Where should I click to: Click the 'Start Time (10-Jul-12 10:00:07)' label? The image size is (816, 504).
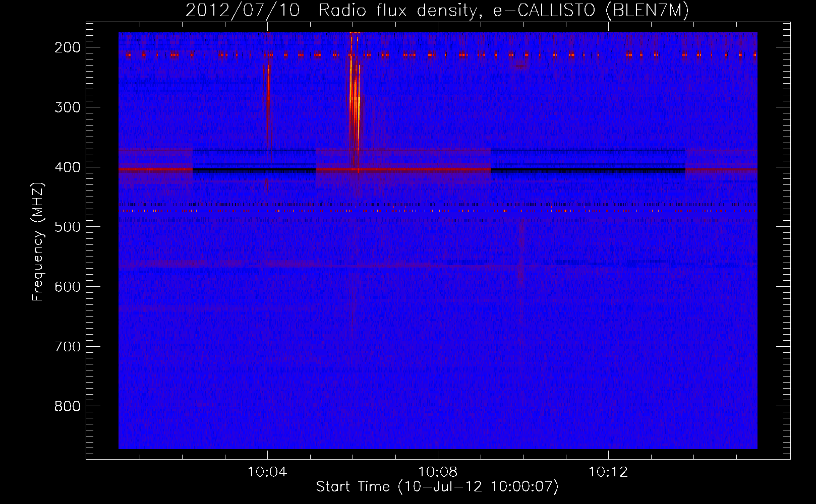click(x=437, y=487)
